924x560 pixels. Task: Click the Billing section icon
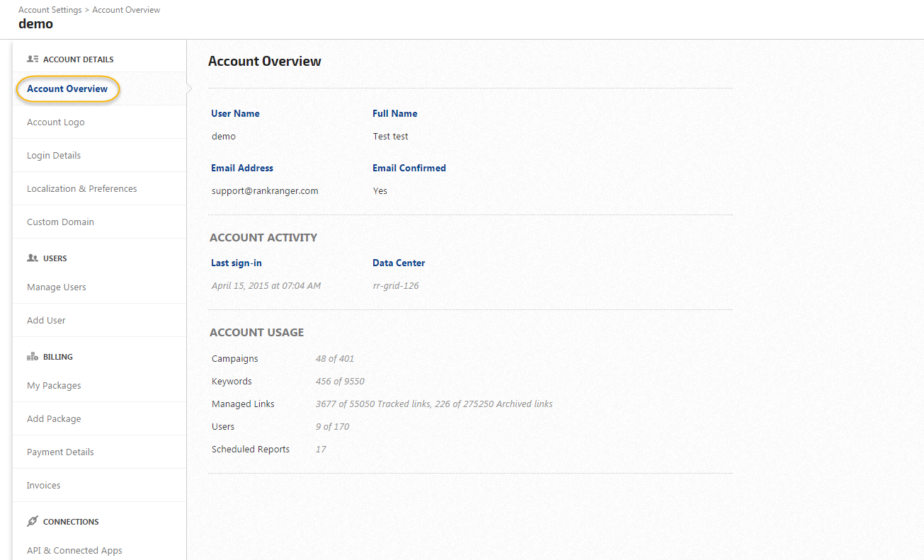33,357
